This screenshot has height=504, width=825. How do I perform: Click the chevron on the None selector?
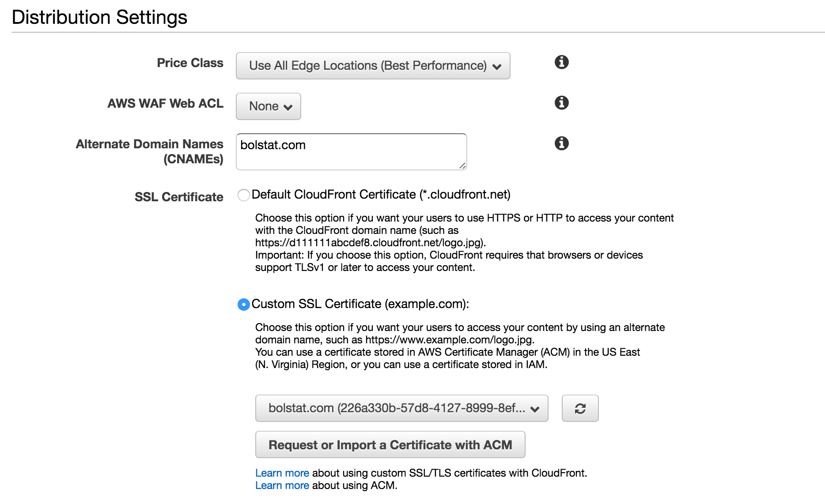point(288,106)
